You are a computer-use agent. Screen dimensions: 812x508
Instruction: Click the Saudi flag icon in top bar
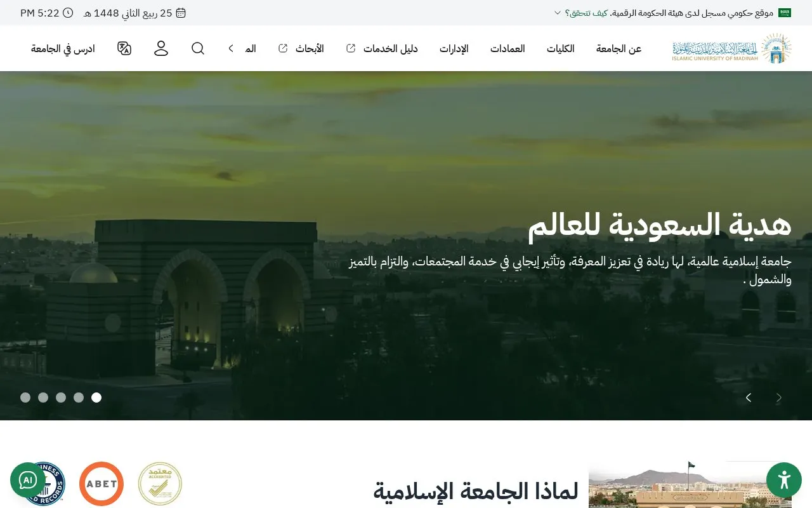pyautogui.click(x=785, y=13)
